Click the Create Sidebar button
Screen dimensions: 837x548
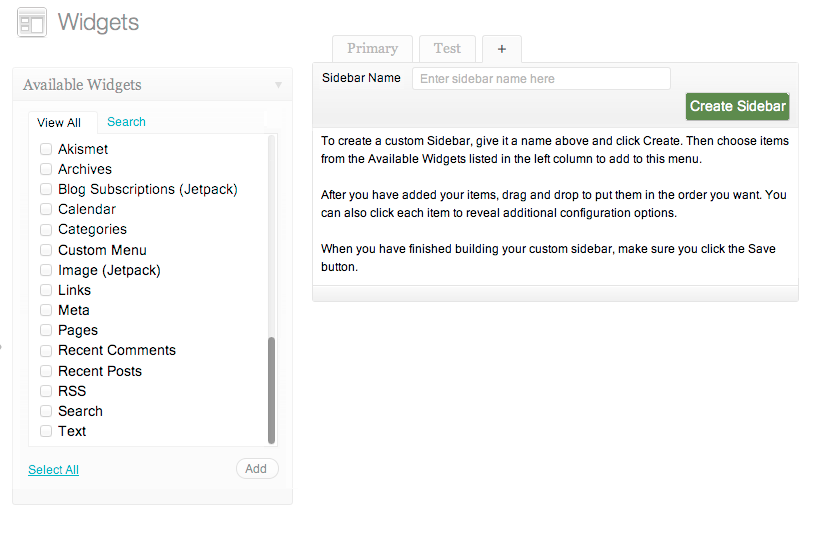(x=737, y=106)
